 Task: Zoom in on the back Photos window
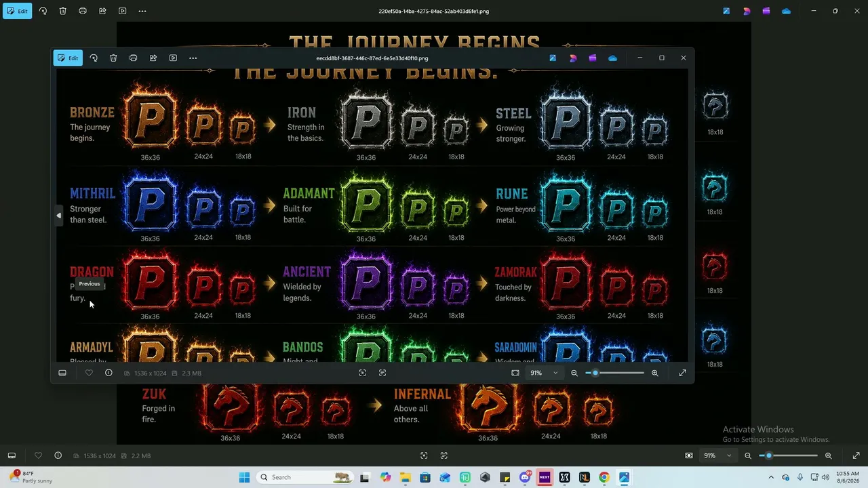(x=828, y=455)
